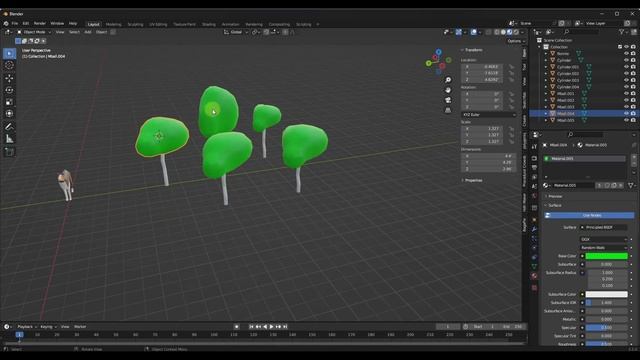This screenshot has height=360, width=640.
Task: Open the Playback menu in timeline
Action: coord(27,327)
